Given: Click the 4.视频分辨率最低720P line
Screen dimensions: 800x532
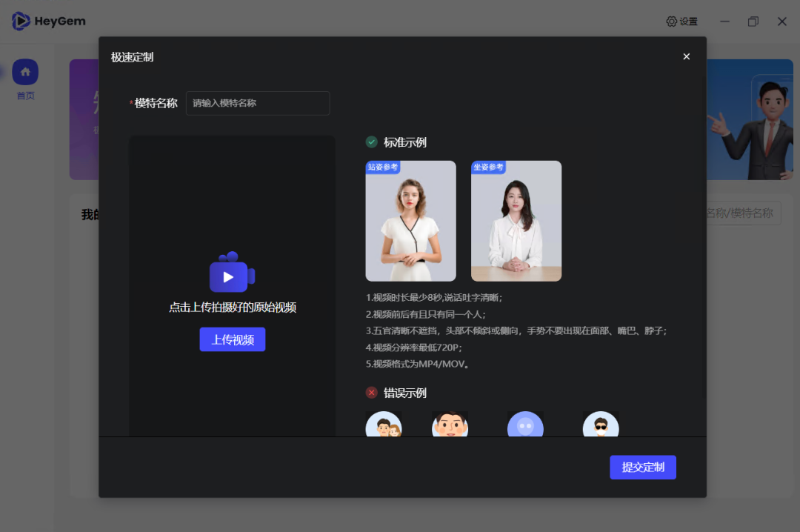Looking at the screenshot, I should pos(414,348).
